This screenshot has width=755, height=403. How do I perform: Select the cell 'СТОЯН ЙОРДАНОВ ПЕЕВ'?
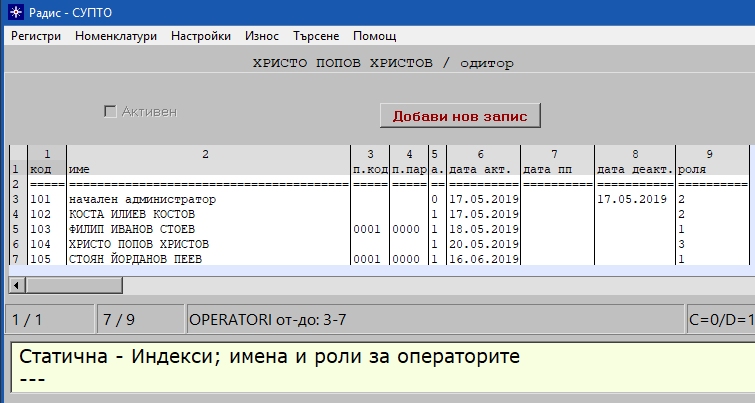point(208,259)
